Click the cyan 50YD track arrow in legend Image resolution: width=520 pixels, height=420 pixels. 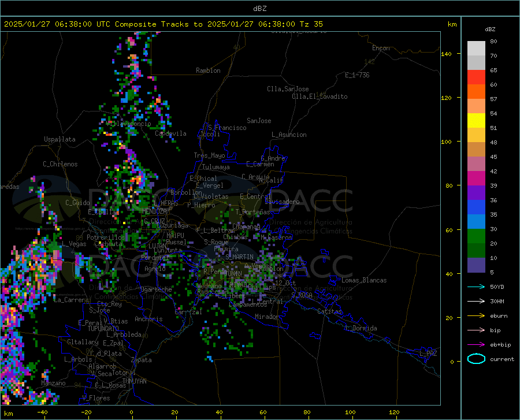[476, 287]
